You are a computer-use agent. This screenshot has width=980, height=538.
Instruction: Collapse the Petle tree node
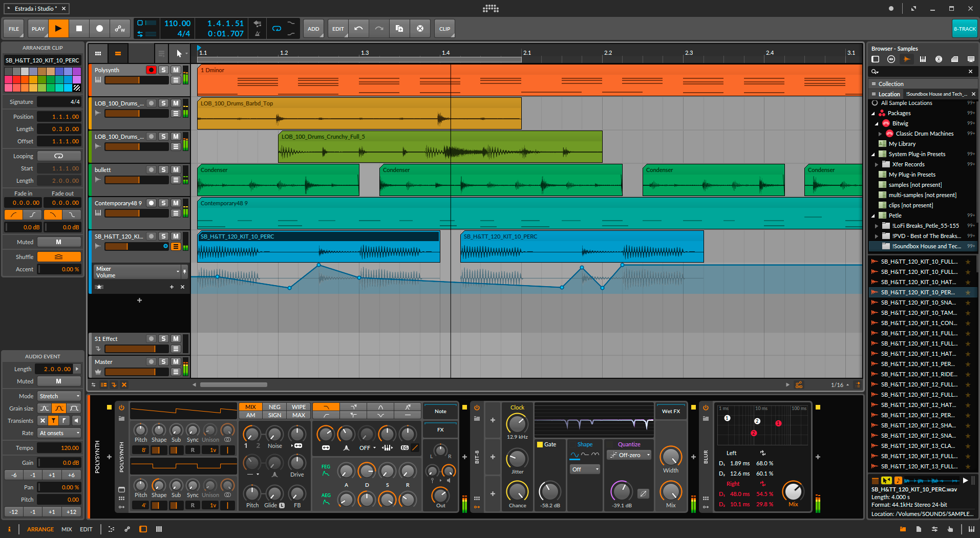[874, 216]
